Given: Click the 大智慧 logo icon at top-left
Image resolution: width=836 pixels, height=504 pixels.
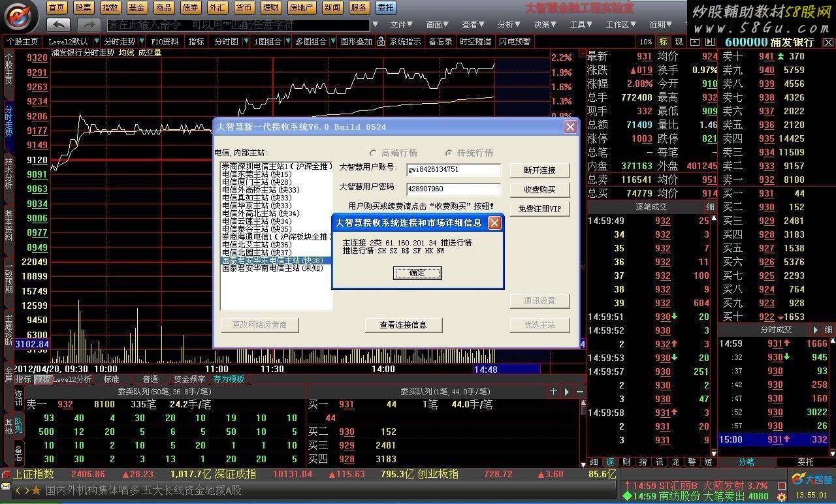Looking at the screenshot, I should tap(21, 16).
